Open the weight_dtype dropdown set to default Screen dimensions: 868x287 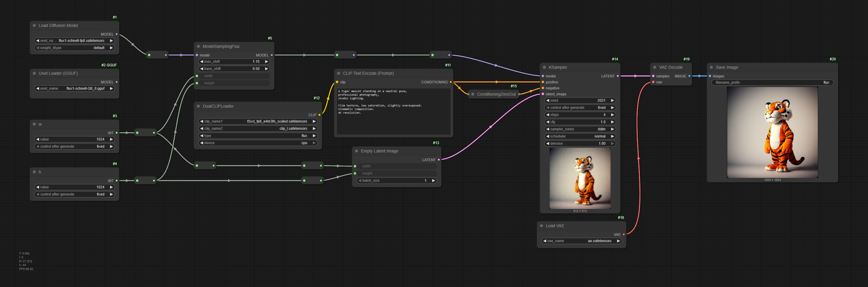click(74, 48)
